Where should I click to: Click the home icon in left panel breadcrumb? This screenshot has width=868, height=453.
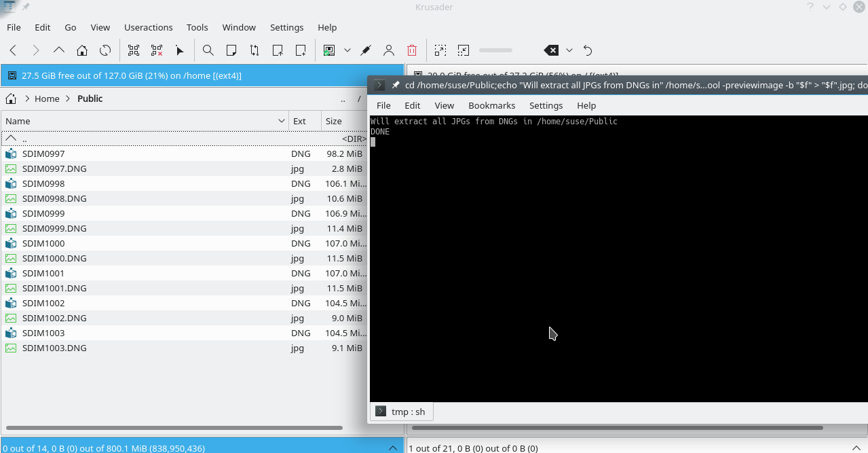[11, 98]
